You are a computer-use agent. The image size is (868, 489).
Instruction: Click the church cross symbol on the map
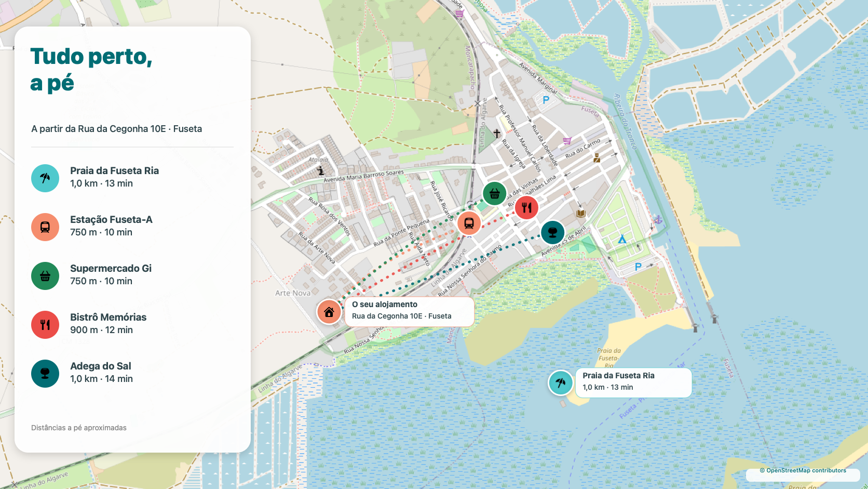(497, 134)
